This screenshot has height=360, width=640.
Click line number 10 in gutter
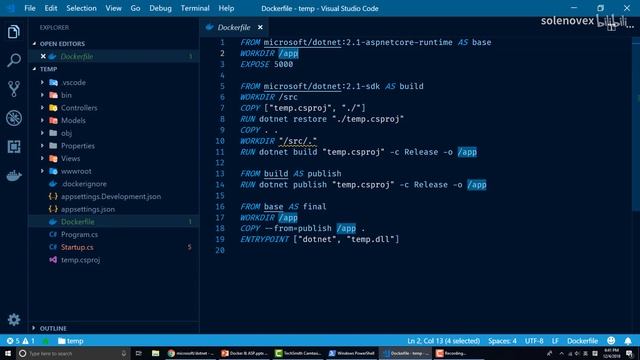coord(220,141)
